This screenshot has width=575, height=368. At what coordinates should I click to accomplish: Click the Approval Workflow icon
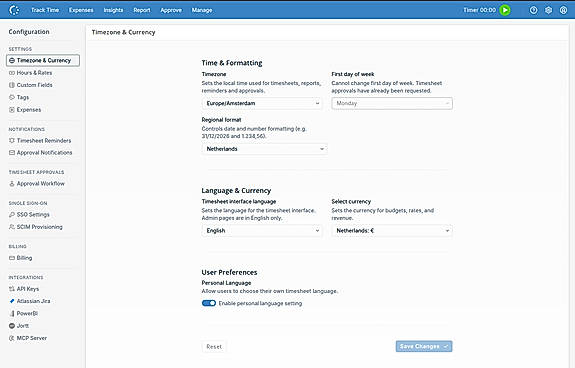[12, 184]
